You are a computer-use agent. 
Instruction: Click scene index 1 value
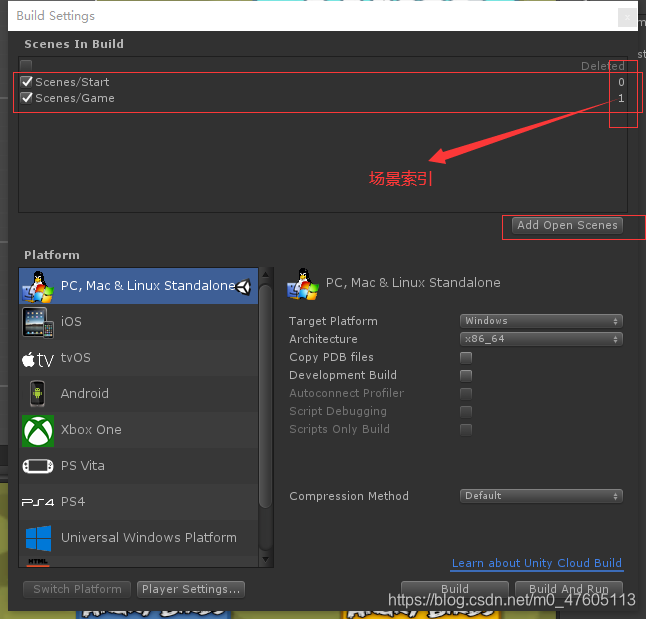[621, 98]
